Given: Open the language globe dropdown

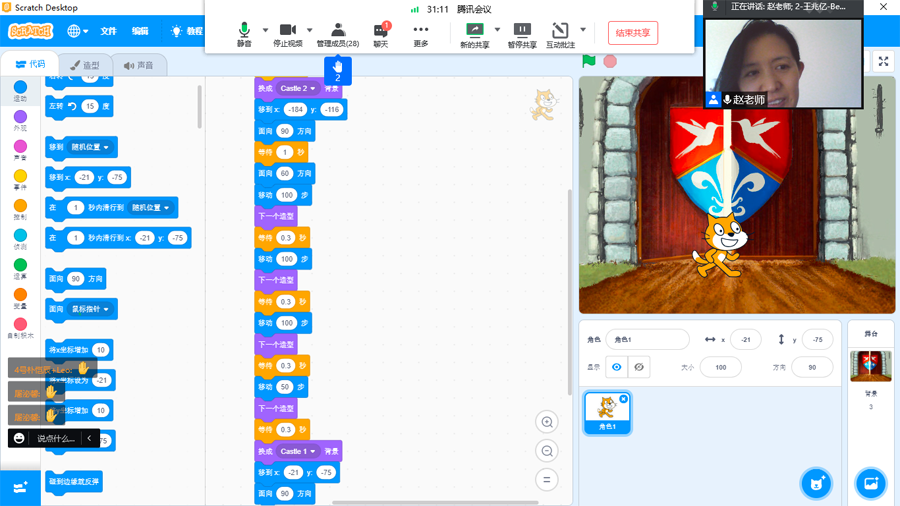Looking at the screenshot, I should [77, 31].
